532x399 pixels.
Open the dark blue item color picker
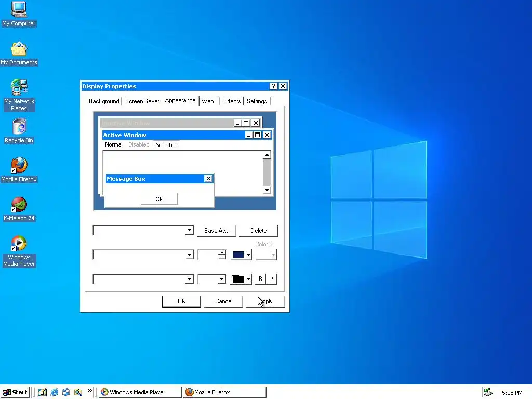coord(241,255)
